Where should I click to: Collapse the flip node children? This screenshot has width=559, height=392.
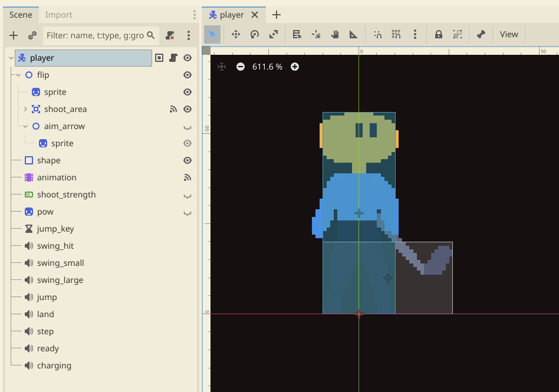(18, 75)
